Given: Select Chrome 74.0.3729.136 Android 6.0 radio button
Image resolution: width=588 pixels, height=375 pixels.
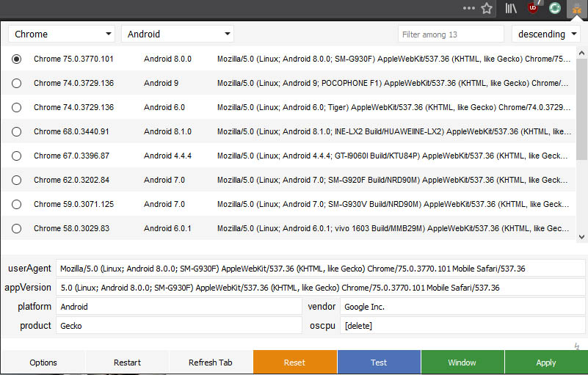Looking at the screenshot, I should click(16, 107).
